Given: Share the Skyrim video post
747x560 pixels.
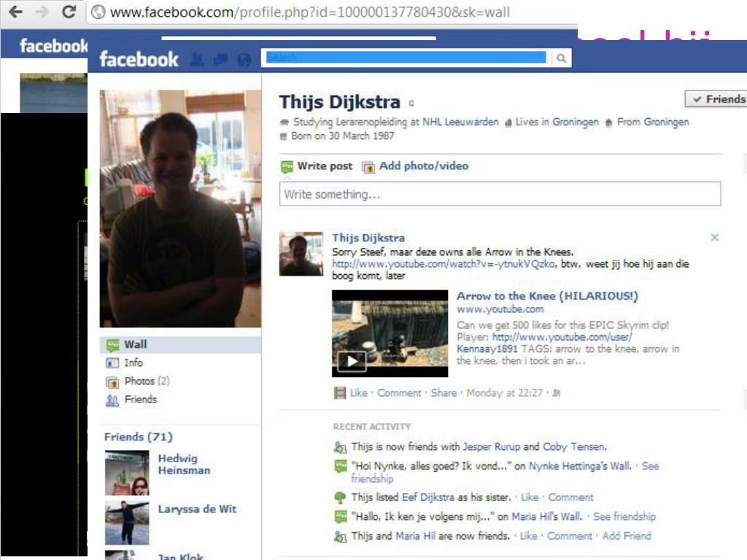Looking at the screenshot, I should (444, 393).
